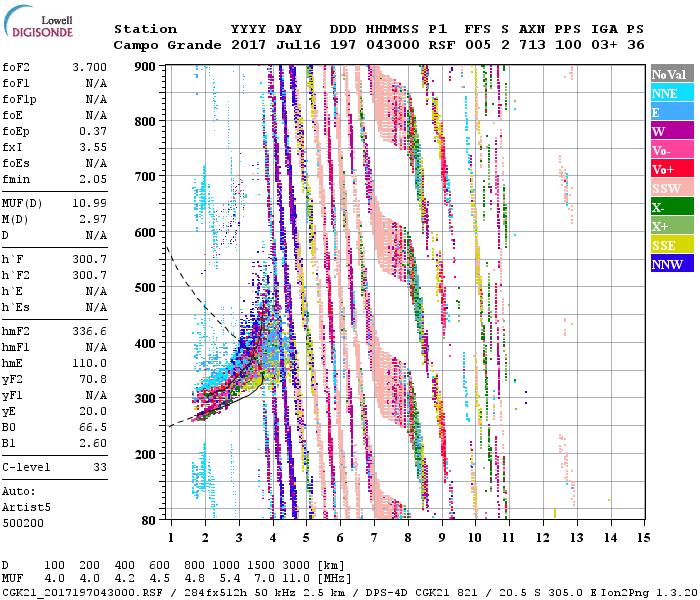Click the SSE yellow legend entry
700x600 pixels.
coord(671,245)
